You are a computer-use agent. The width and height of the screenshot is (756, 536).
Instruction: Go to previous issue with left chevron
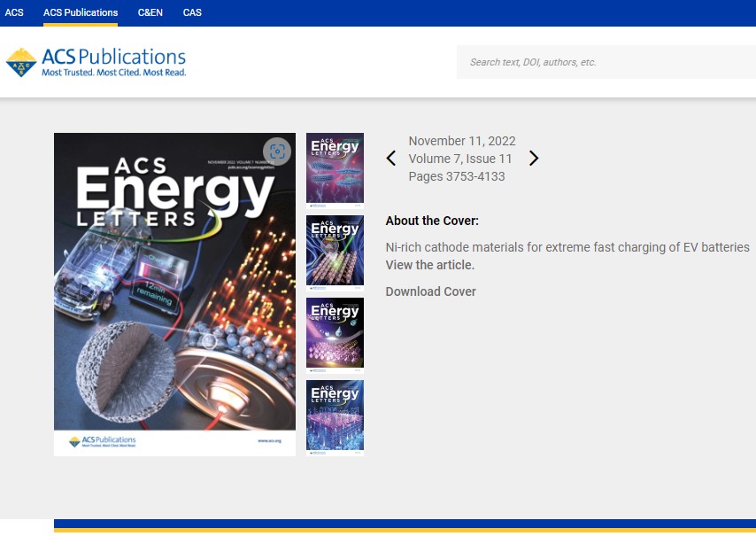(391, 159)
